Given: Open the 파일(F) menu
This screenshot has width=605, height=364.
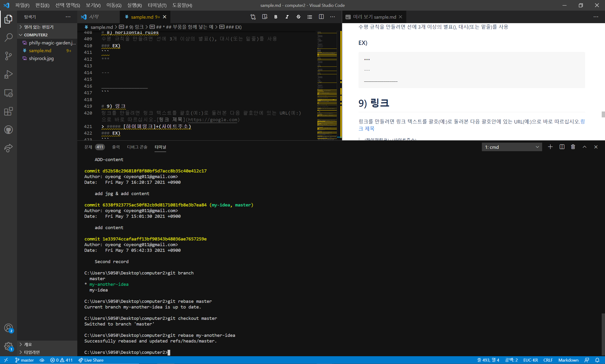Looking at the screenshot, I should 22,5.
